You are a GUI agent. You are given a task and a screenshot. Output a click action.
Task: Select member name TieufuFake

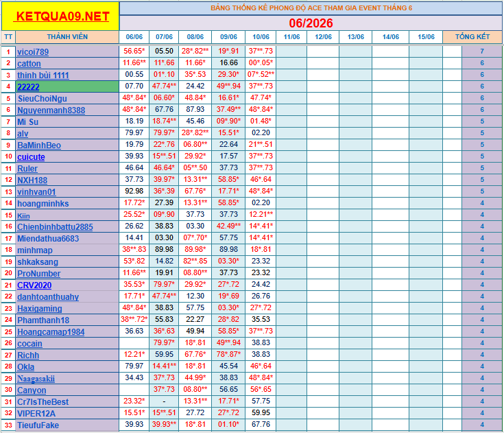click(38, 425)
